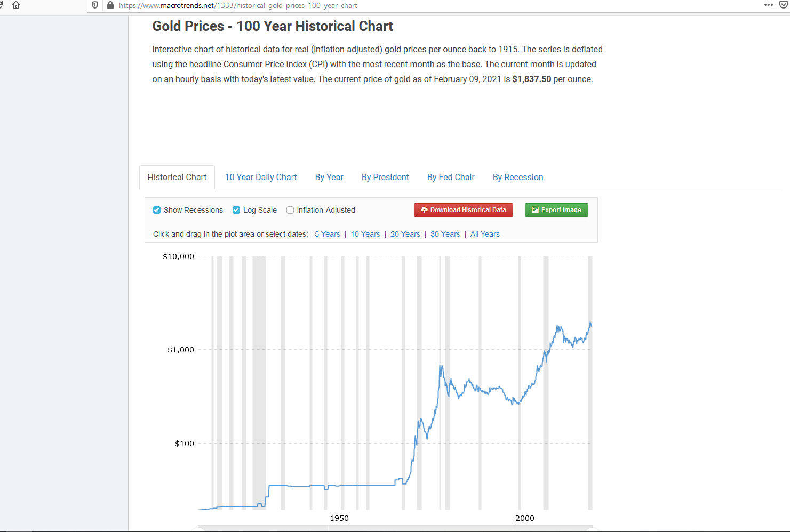Select the By President tab

(385, 178)
